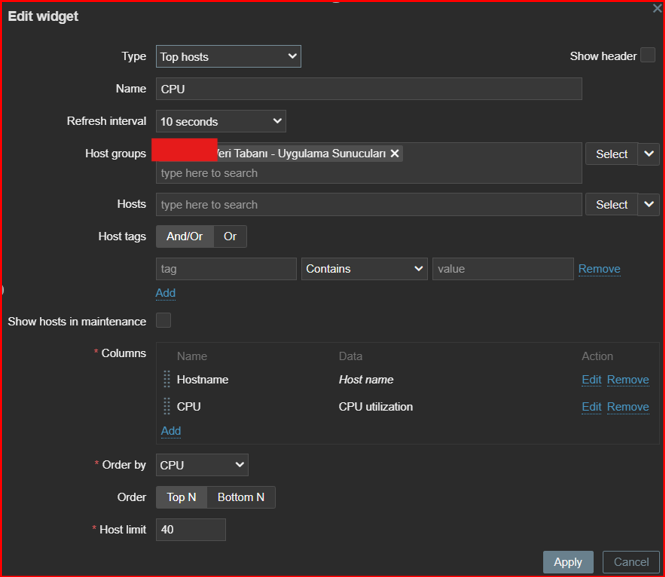Open the Order by CPU dropdown

202,465
